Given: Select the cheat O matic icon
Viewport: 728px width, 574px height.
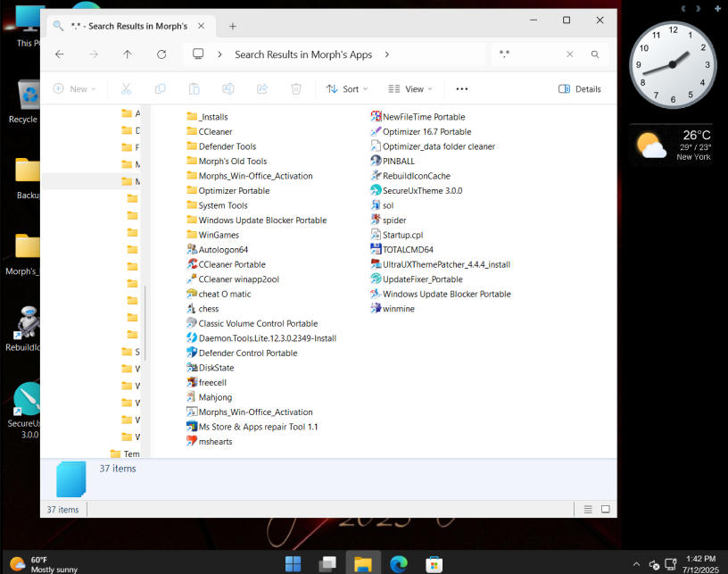Looking at the screenshot, I should click(x=192, y=294).
